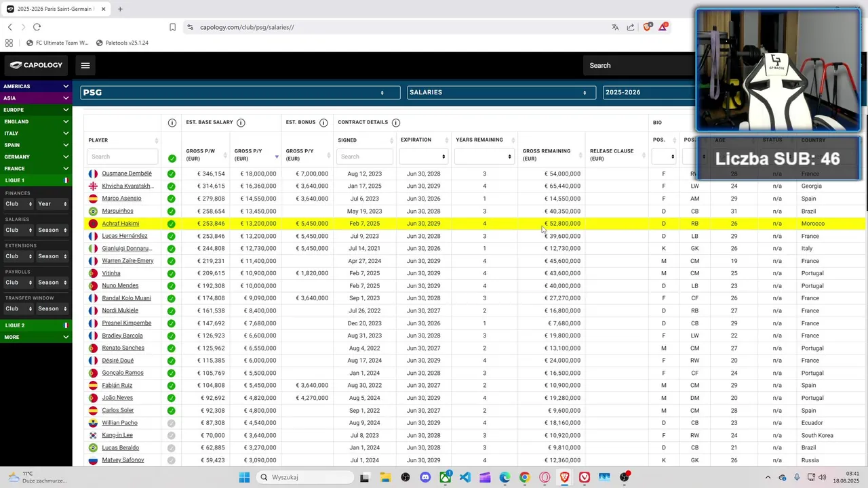Click the player name Search field
Screen dimensions: 868x488
coord(122,157)
